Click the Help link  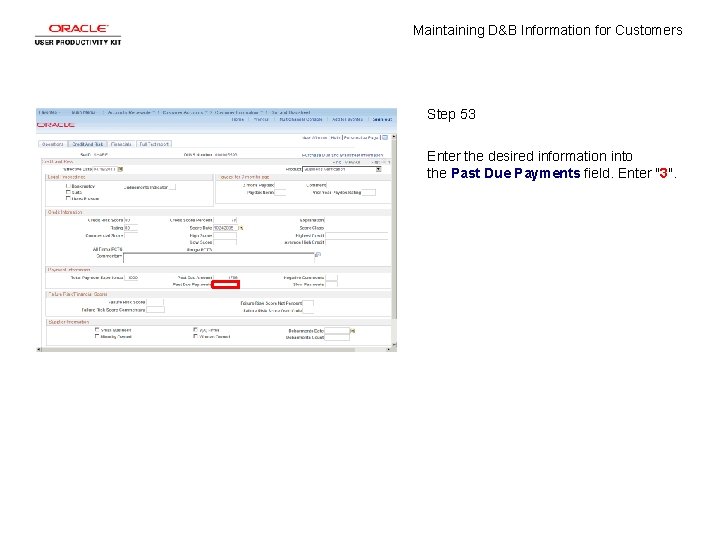(336, 138)
